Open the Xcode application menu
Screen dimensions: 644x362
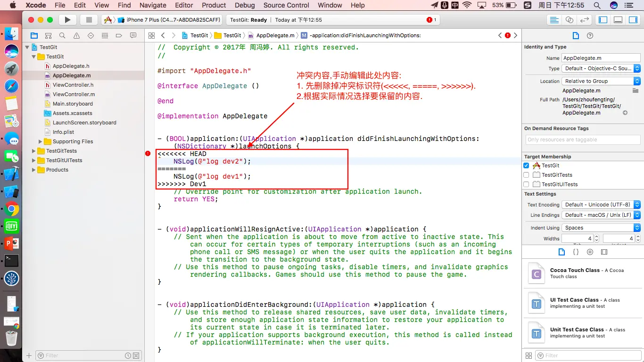click(35, 5)
